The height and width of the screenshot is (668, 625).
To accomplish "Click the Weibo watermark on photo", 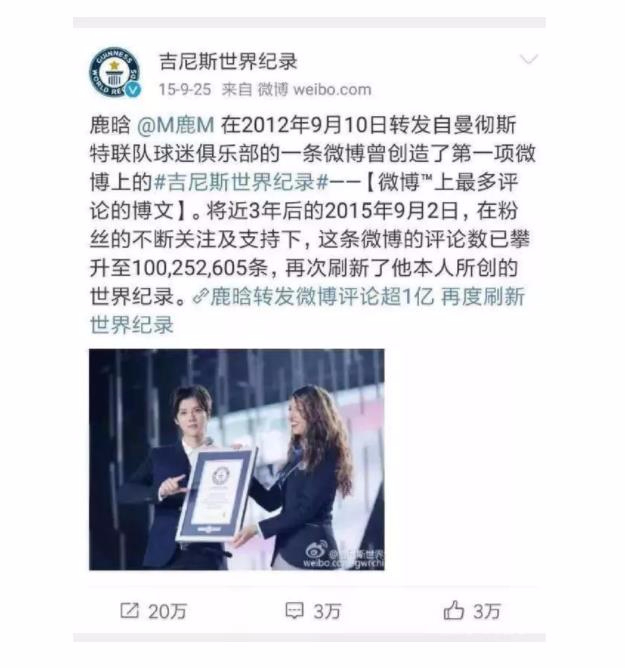I will [x=344, y=556].
